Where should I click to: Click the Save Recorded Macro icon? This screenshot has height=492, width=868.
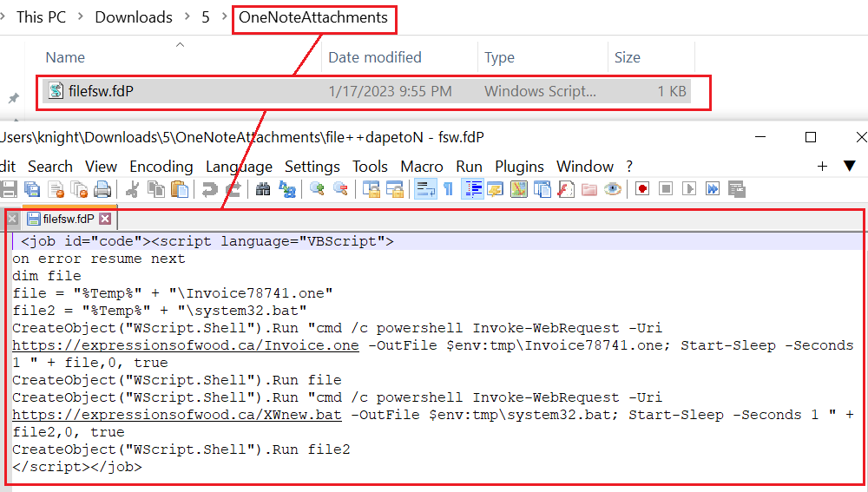coord(736,189)
